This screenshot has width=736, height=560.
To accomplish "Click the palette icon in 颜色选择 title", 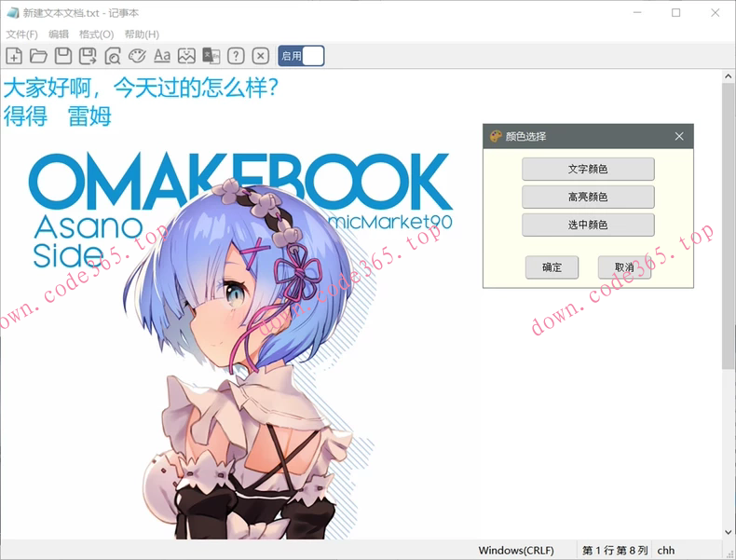I will pos(496,136).
